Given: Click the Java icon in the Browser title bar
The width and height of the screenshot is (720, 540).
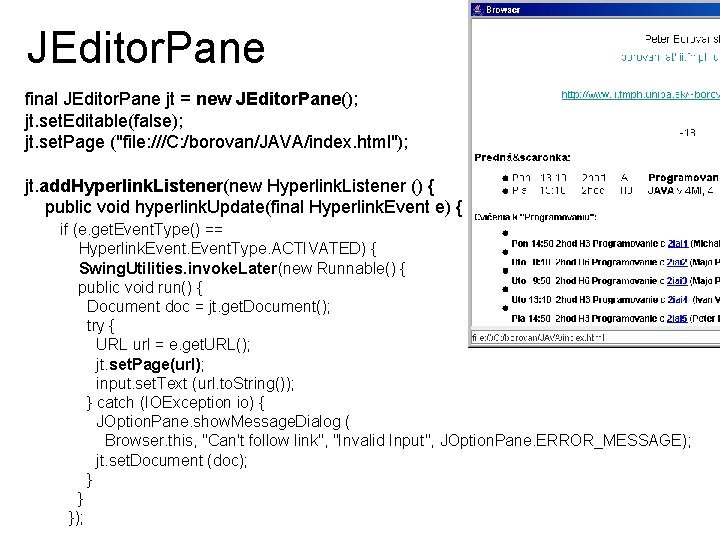Looking at the screenshot, I should pos(478,10).
